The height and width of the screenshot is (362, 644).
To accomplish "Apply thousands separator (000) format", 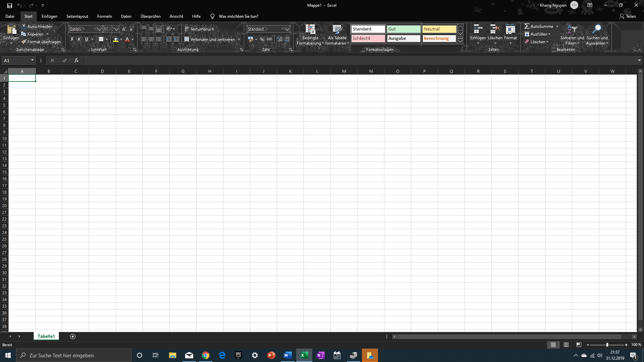I will point(269,39).
